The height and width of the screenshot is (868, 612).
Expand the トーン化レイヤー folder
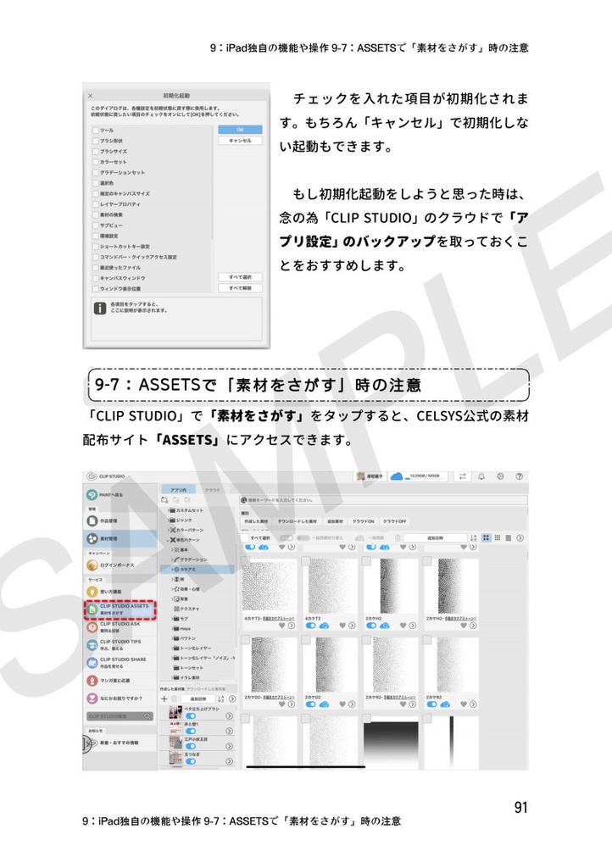[172, 648]
